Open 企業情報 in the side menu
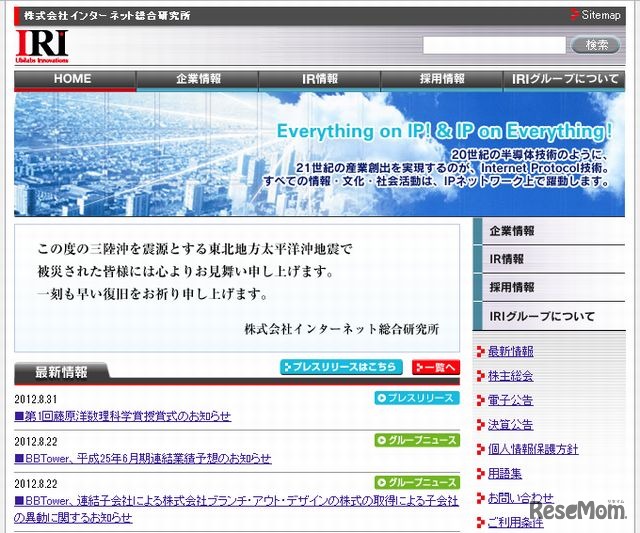Image resolution: width=640 pixels, height=533 pixels. click(549, 231)
